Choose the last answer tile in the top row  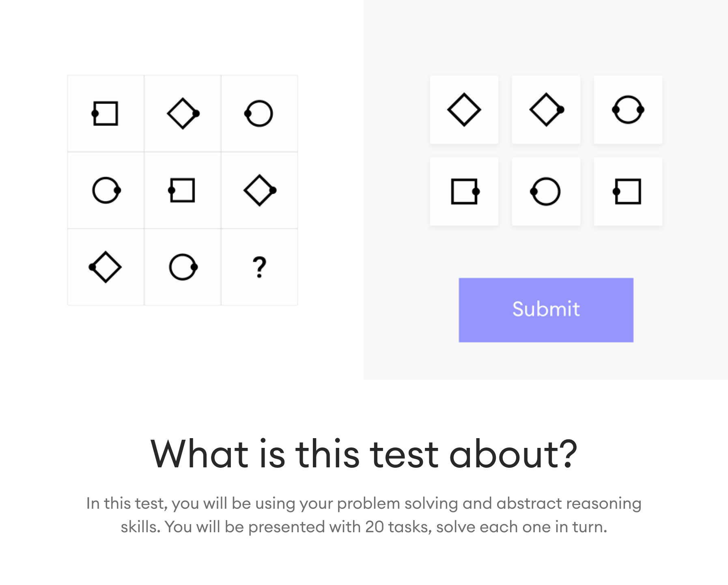(628, 110)
